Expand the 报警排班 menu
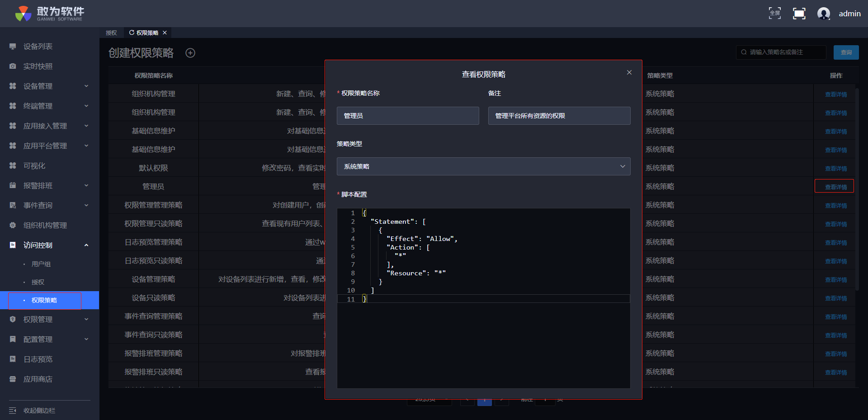Viewport: 868px width, 420px height. 49,186
